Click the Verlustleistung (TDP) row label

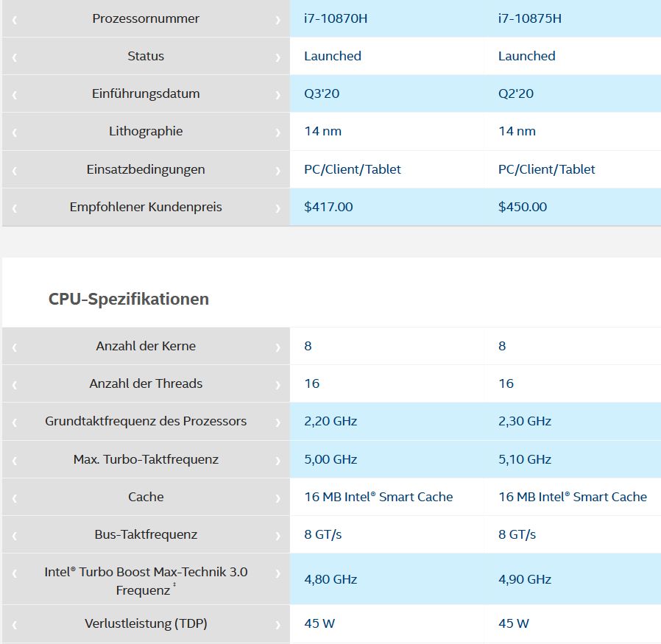[x=146, y=623]
